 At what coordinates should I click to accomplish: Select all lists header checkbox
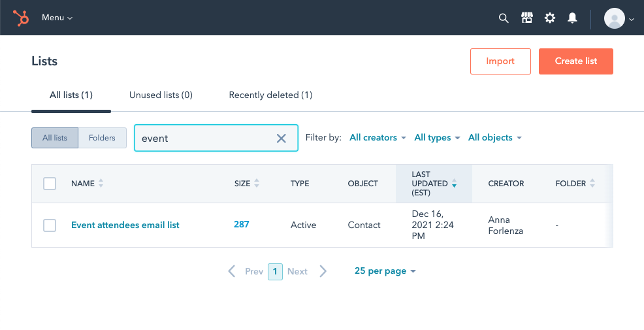tap(50, 184)
